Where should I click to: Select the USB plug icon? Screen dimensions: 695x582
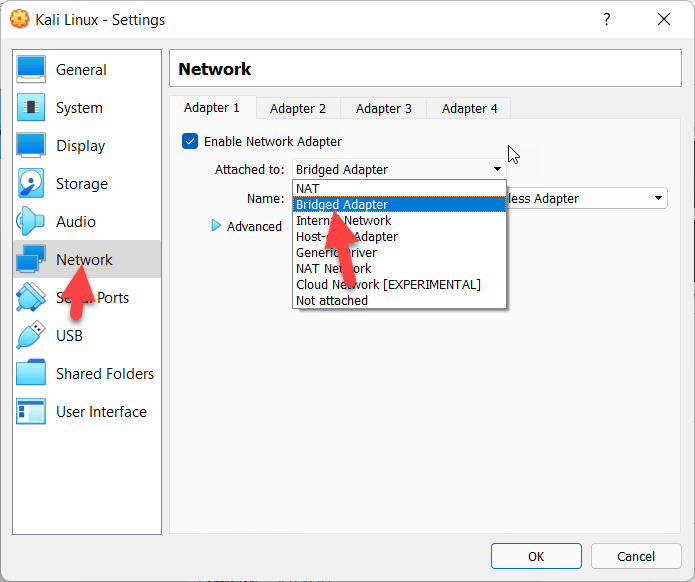(x=31, y=335)
